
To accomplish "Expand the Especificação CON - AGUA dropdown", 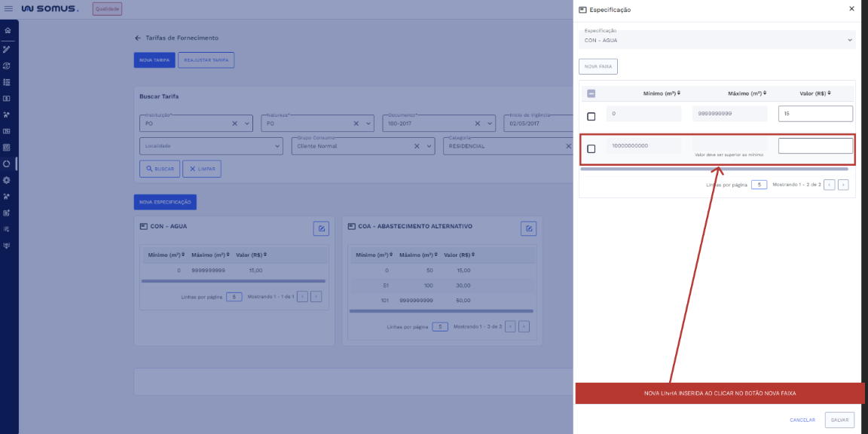I will point(849,40).
